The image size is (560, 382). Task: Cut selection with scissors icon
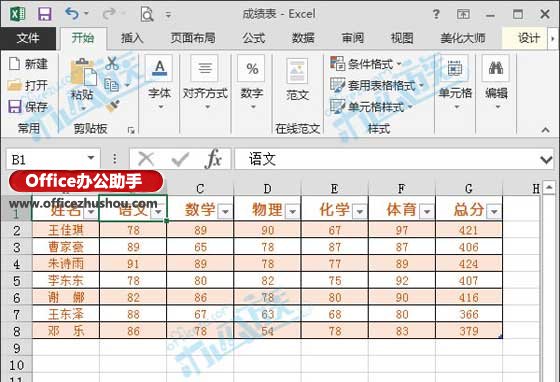[x=112, y=64]
